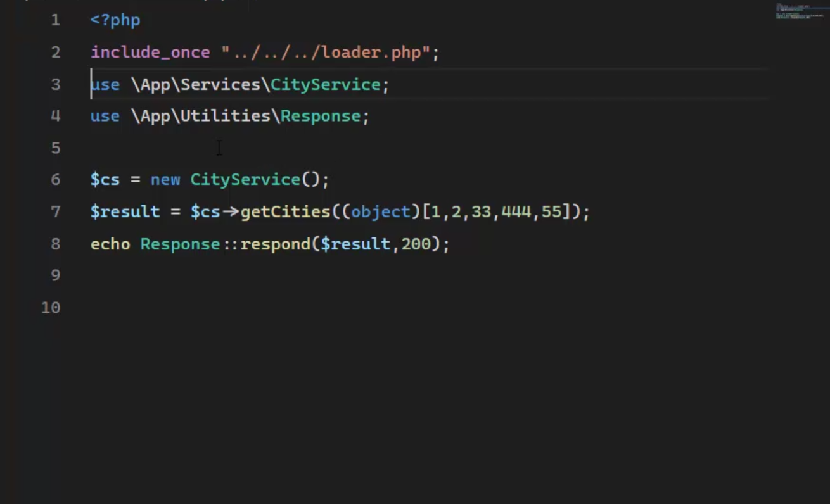Click the number 444 in the array
830x504 pixels.
(x=516, y=211)
